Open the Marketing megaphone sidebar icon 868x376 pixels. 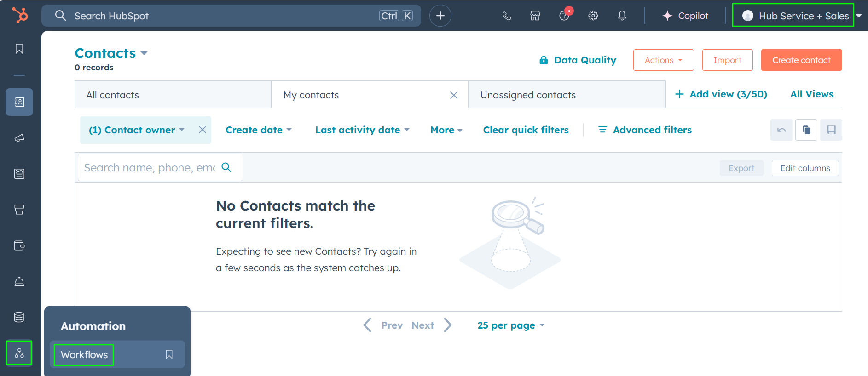[x=19, y=138]
